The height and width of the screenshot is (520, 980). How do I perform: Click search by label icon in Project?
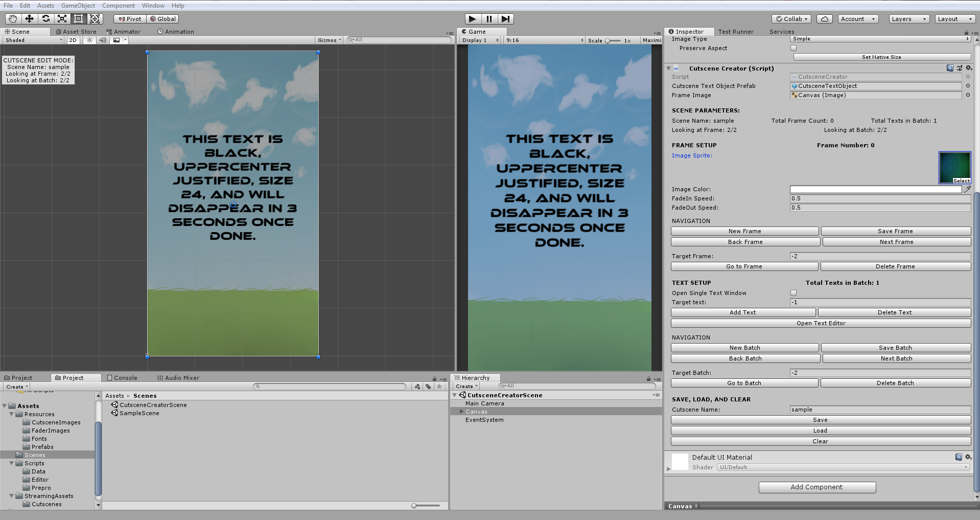[x=428, y=387]
